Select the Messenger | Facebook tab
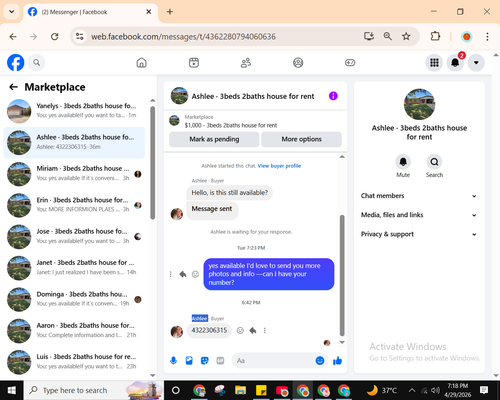The width and height of the screenshot is (500, 400). 90,12
